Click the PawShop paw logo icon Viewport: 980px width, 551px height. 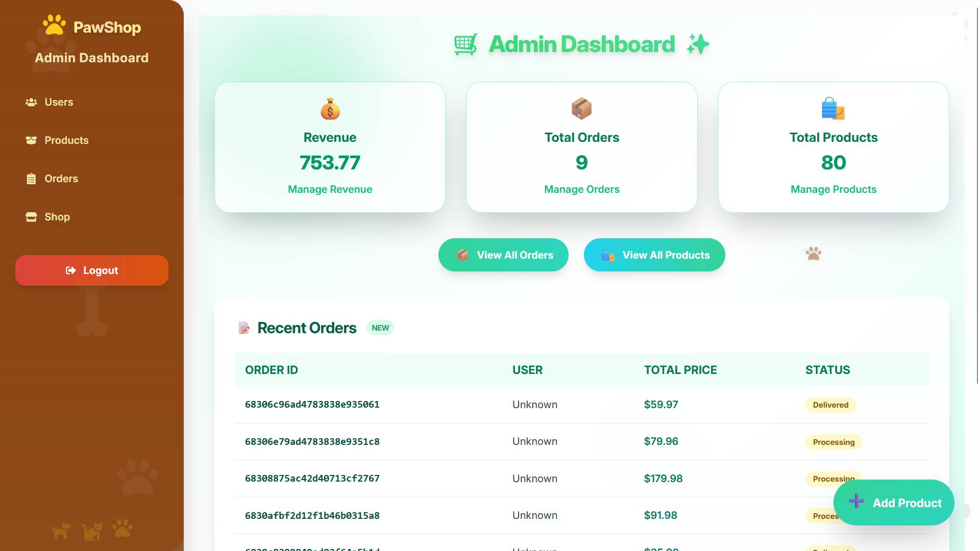(x=54, y=25)
